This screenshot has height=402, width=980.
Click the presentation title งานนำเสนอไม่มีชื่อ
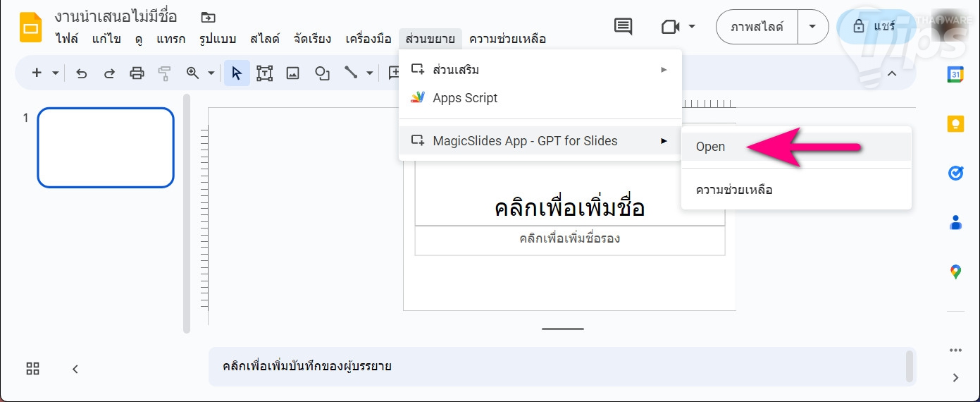click(x=116, y=16)
